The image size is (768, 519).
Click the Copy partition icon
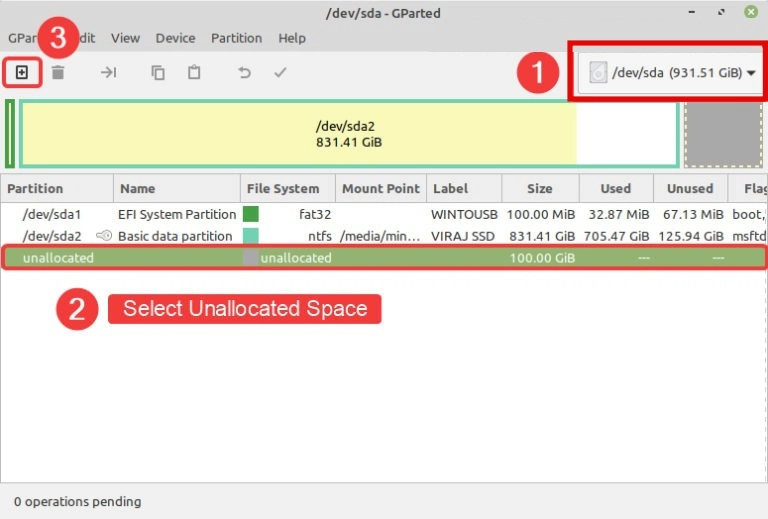tap(158, 72)
